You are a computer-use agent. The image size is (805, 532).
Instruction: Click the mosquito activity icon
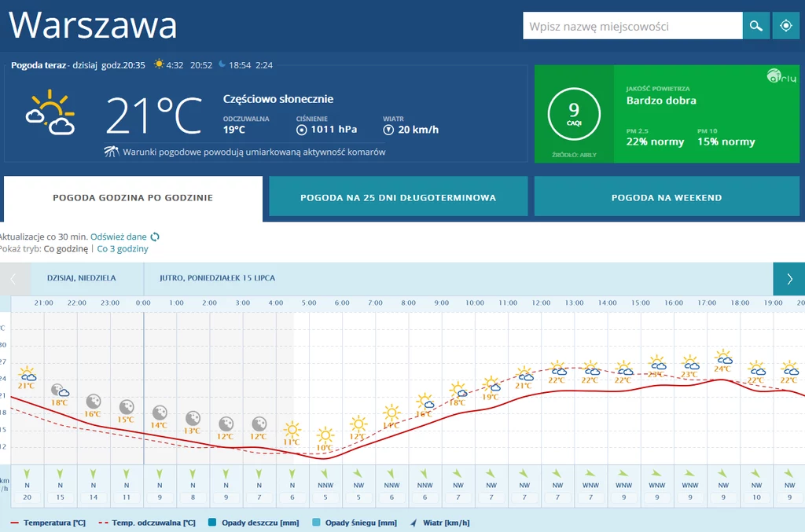click(112, 152)
